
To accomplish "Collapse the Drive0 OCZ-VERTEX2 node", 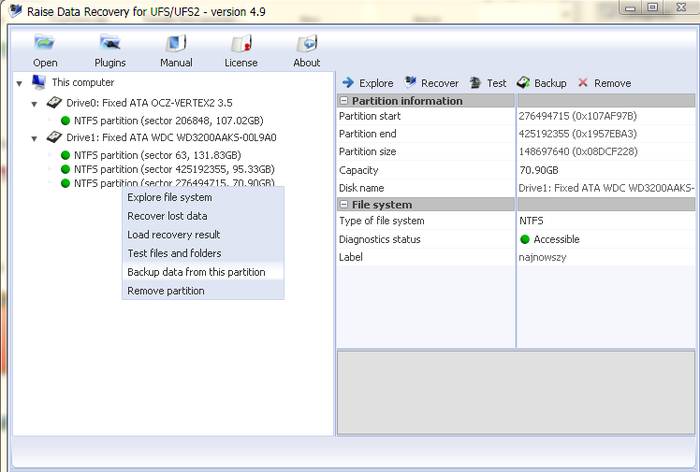I will (x=34, y=104).
